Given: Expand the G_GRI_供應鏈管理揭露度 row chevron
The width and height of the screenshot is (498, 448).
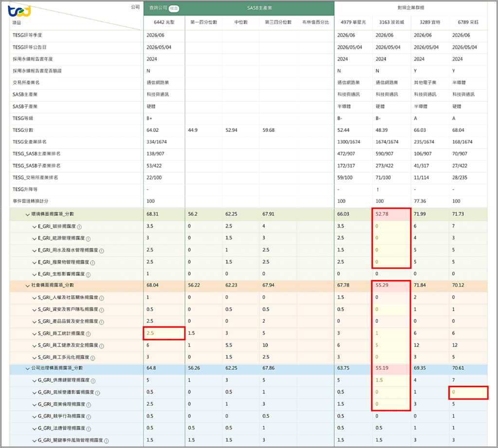Looking at the screenshot, I should click(x=35, y=380).
